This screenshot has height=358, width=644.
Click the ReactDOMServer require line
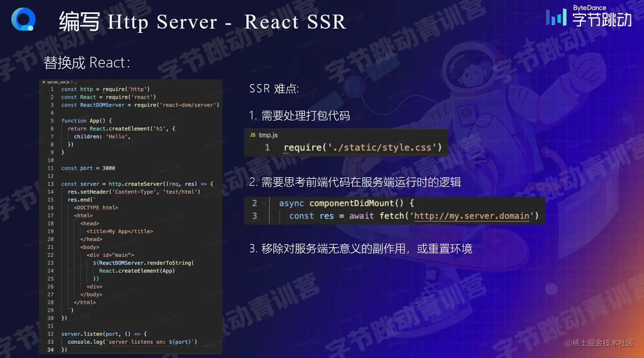(140, 105)
